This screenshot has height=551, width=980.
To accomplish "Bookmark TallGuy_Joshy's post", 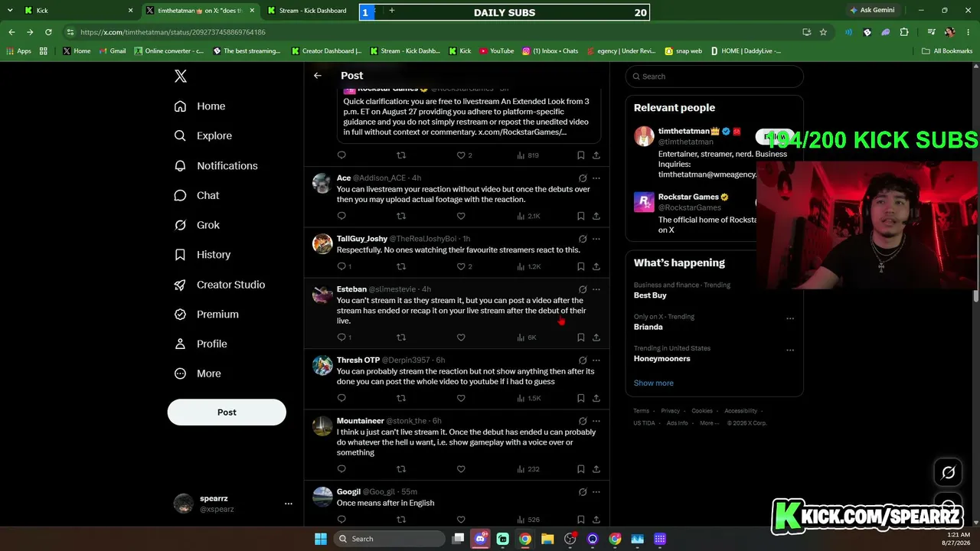I will pos(581,266).
